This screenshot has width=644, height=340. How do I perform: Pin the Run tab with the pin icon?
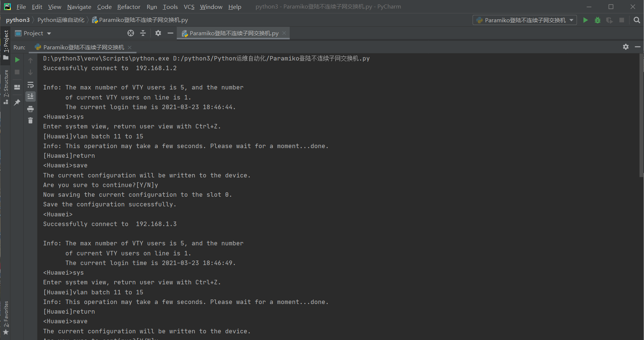pyautogui.click(x=17, y=102)
